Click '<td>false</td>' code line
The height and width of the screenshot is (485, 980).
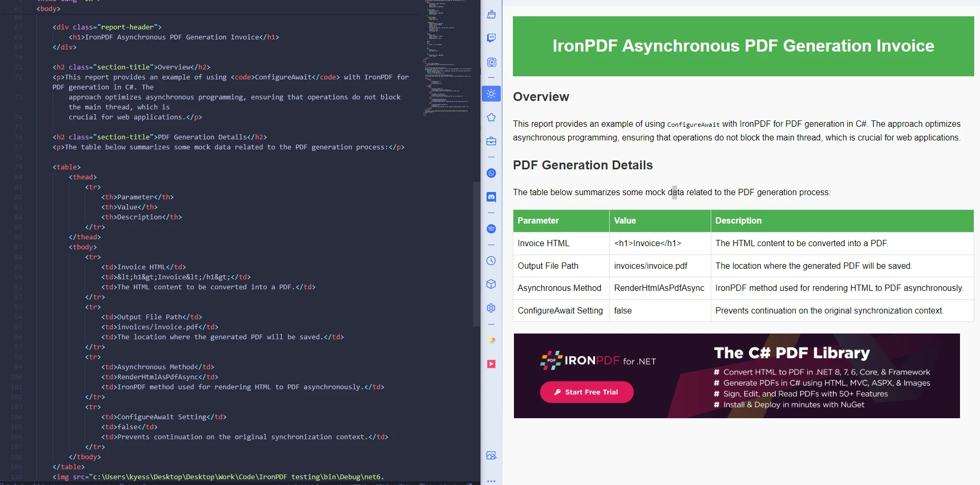click(129, 427)
